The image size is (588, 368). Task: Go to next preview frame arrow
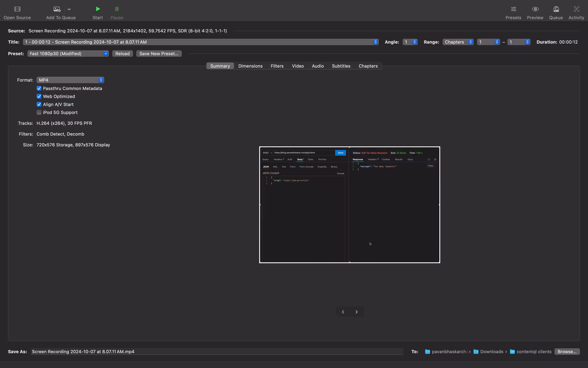[357, 312]
